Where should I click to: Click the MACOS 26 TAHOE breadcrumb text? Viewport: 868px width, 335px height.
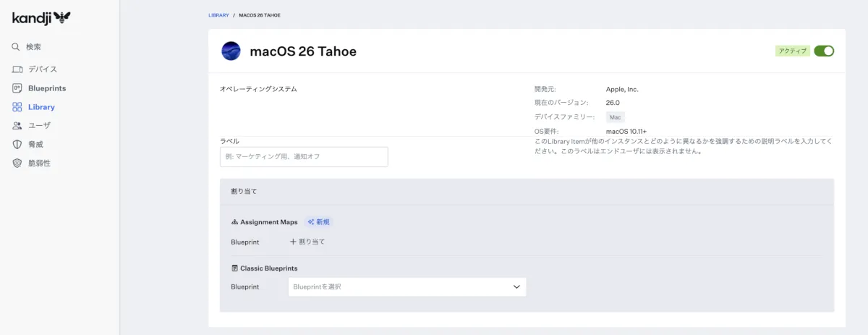[260, 14]
